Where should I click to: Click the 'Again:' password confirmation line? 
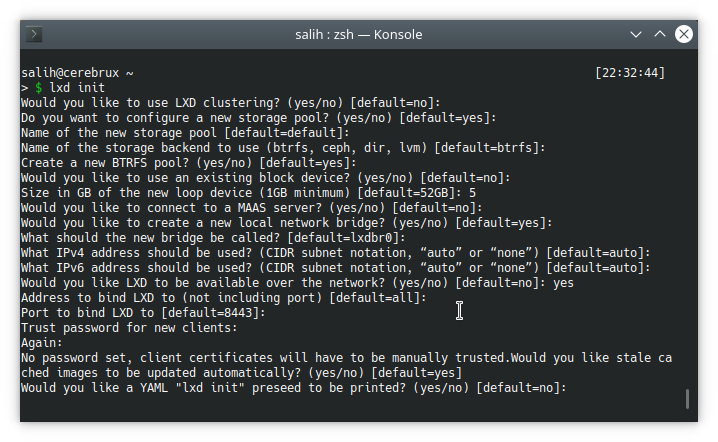pyautogui.click(x=42, y=343)
